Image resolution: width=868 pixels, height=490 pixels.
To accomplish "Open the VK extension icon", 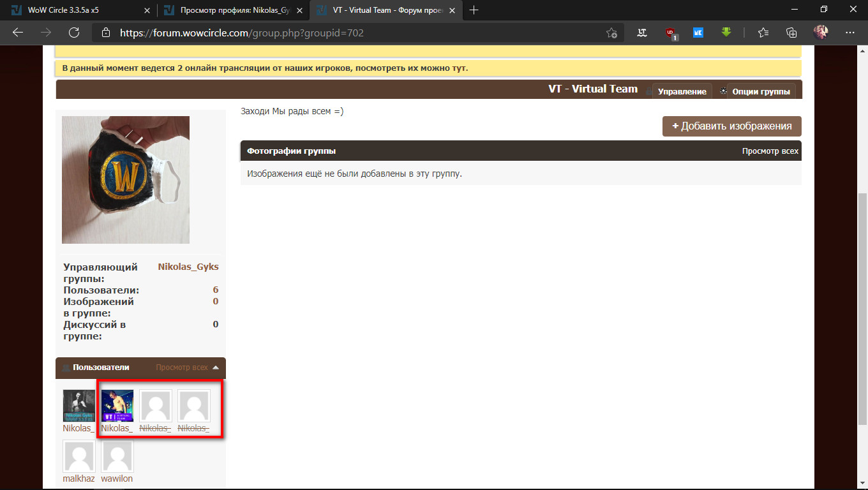I will click(x=698, y=33).
